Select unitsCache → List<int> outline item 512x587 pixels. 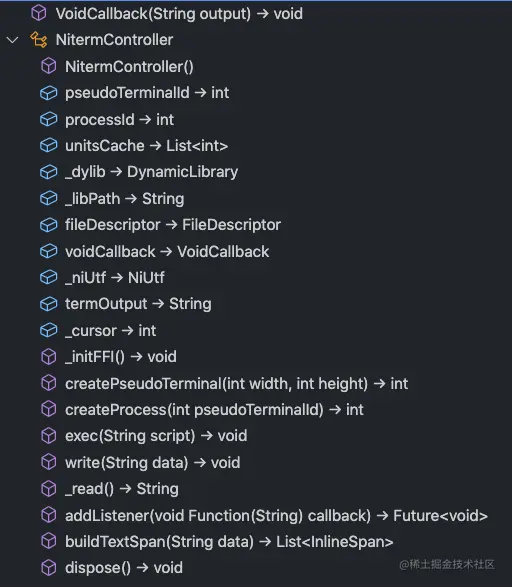click(147, 146)
